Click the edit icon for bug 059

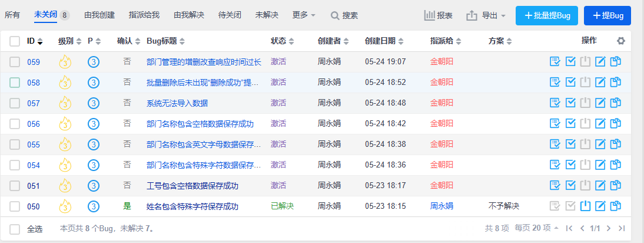[x=600, y=62]
